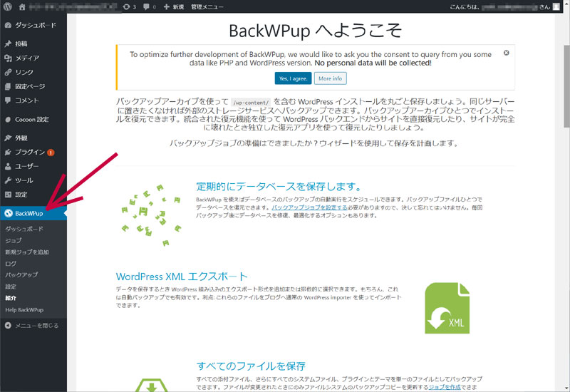Open Help BackWPup submenu item

click(x=24, y=310)
